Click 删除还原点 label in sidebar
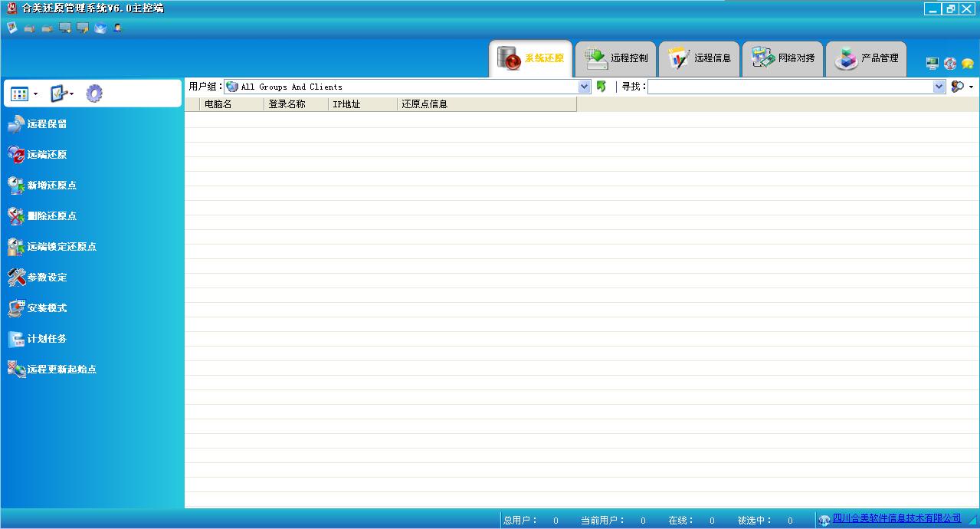980x529 pixels. coord(52,216)
